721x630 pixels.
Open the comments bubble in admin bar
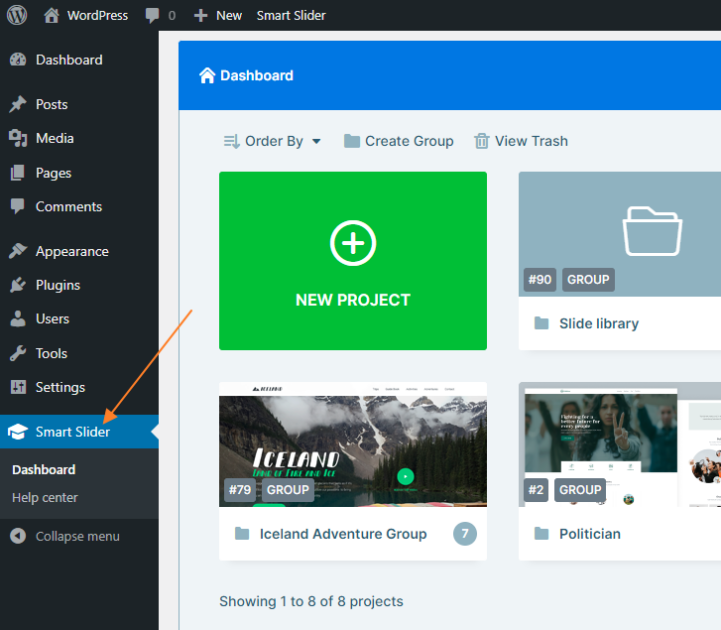pyautogui.click(x=160, y=15)
